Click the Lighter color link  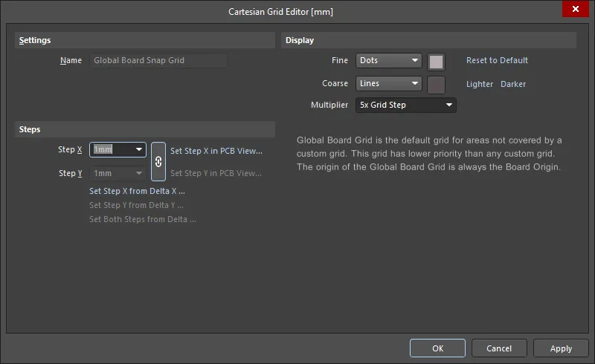(x=480, y=84)
